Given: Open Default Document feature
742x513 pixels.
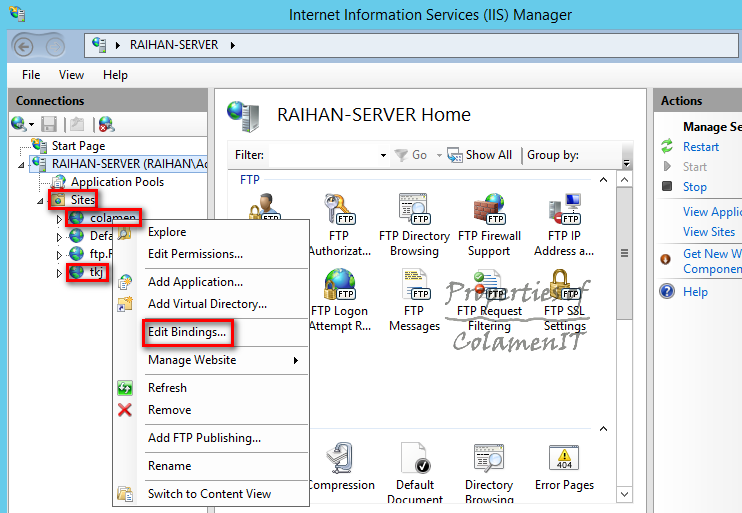Looking at the screenshot, I should pos(415,473).
